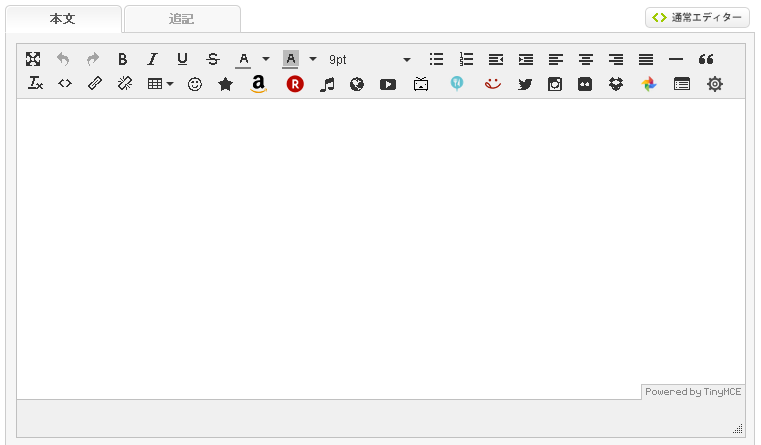Click the redo arrow
This screenshot has height=445, width=761.
point(93,59)
